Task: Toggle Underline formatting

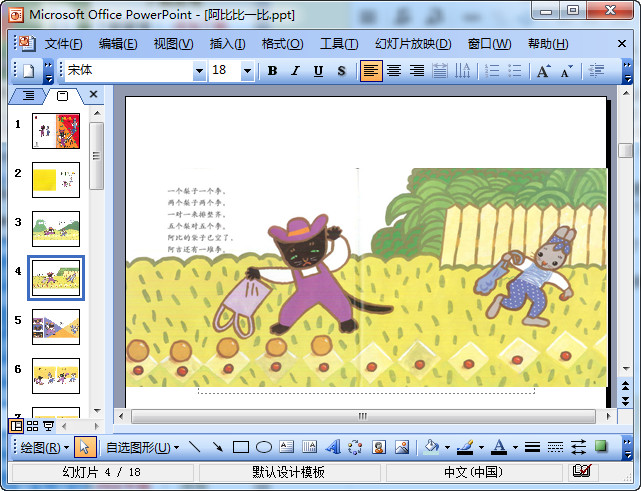Action: click(318, 71)
